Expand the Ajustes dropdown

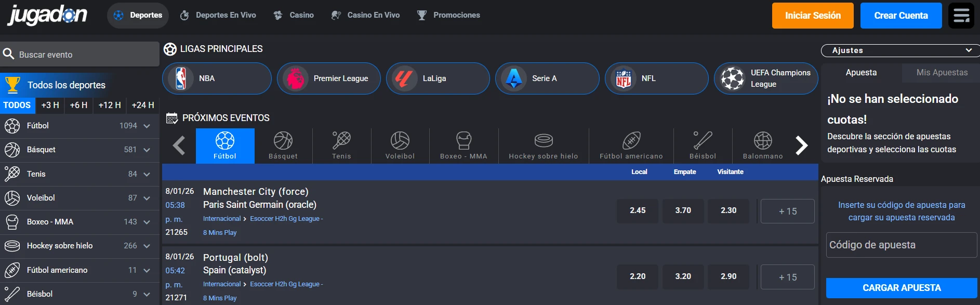899,50
